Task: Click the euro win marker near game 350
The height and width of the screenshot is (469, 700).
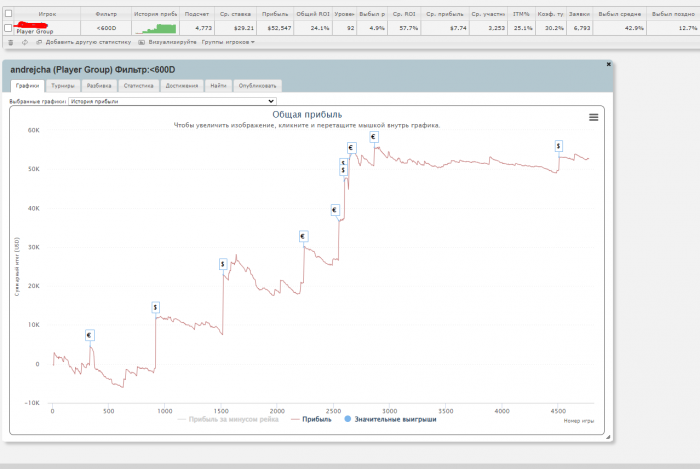Action: point(89,335)
